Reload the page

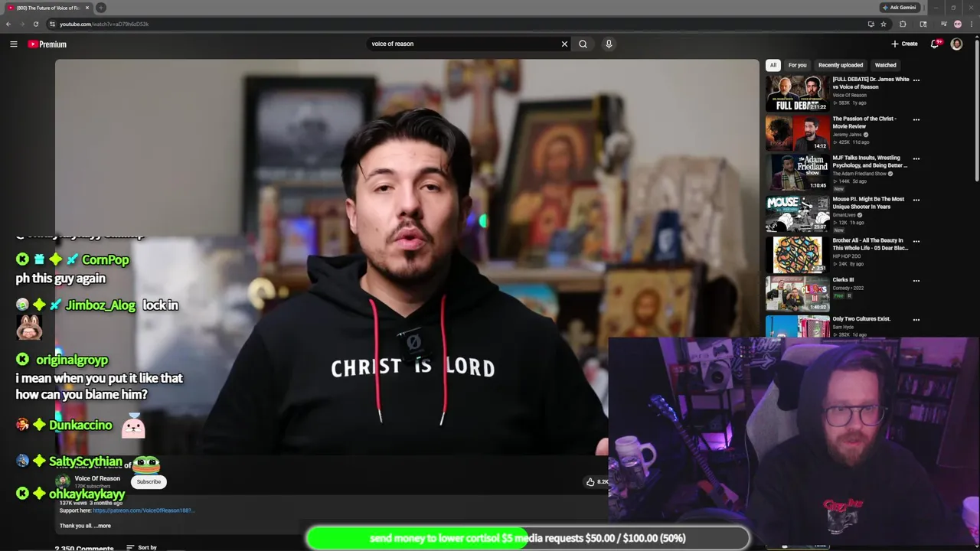click(36, 24)
